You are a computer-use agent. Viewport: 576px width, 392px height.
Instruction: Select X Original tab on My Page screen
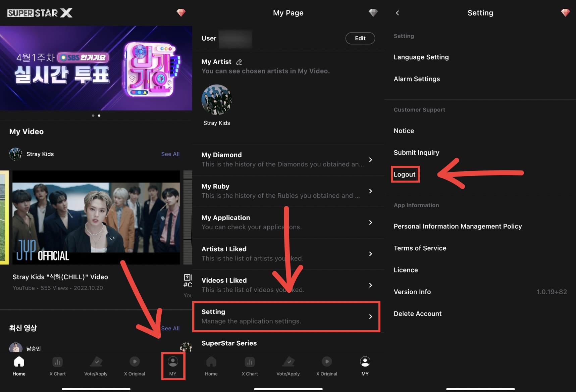point(327,366)
